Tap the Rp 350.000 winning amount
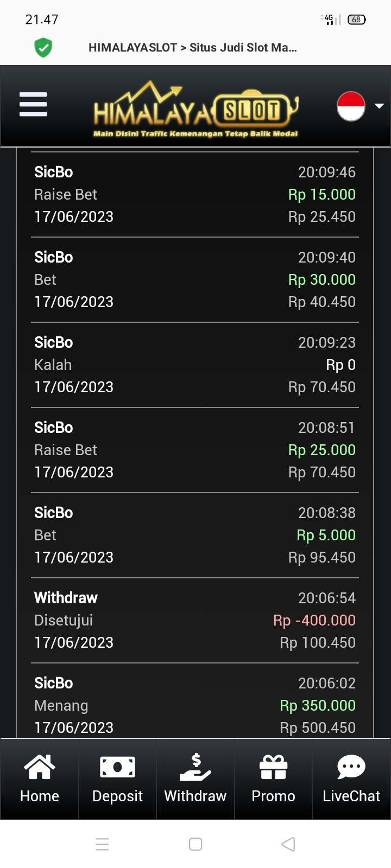The height and width of the screenshot is (868, 391). tap(318, 705)
